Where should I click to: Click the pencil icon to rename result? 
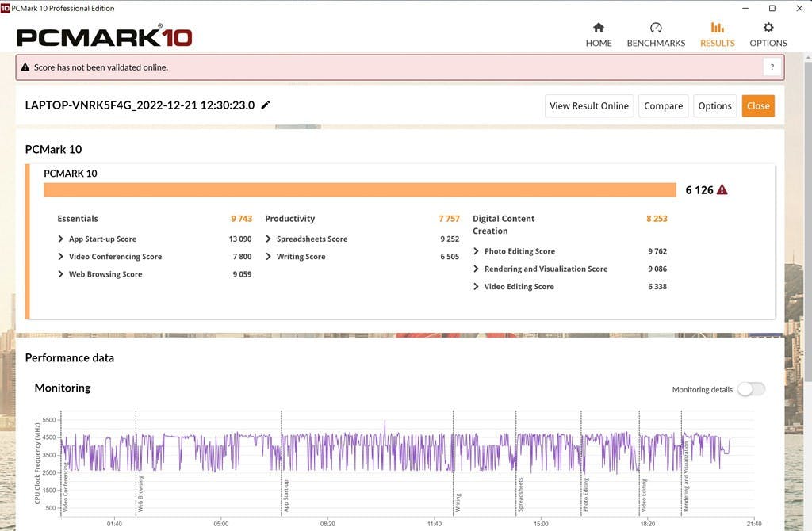tap(266, 105)
